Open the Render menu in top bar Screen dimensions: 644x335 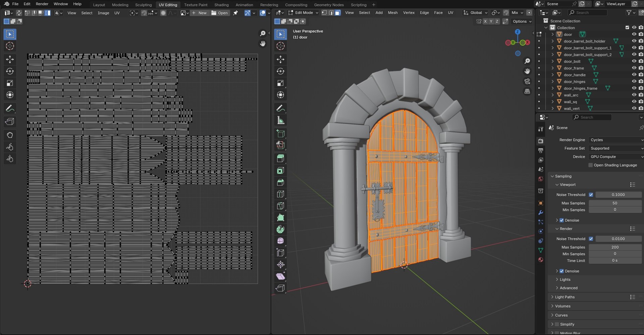point(42,4)
